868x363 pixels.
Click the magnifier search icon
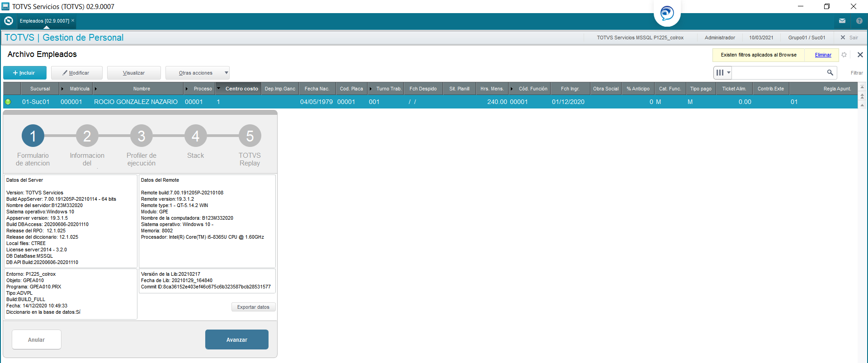(830, 72)
